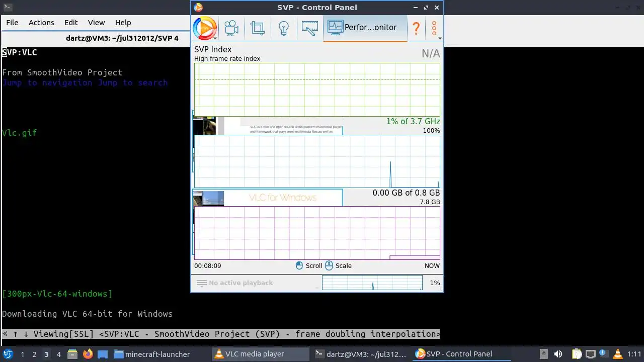Image resolution: width=644 pixels, height=362 pixels.
Task: Click the Scale mouse icon under graphs
Action: click(329, 265)
